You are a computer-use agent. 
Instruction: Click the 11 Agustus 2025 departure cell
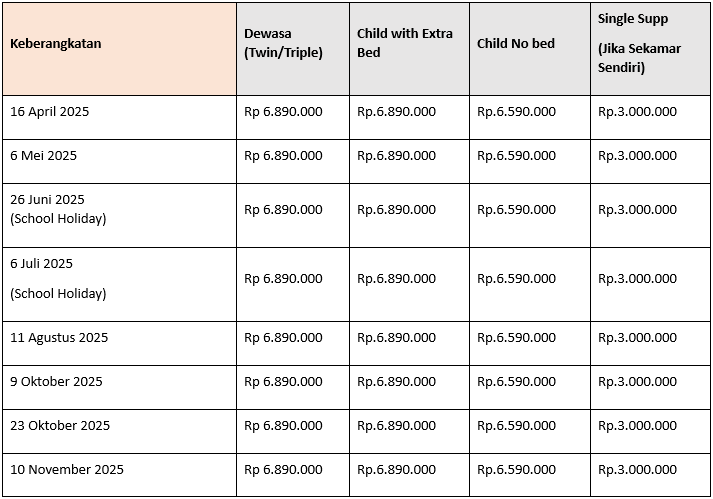coord(119,343)
